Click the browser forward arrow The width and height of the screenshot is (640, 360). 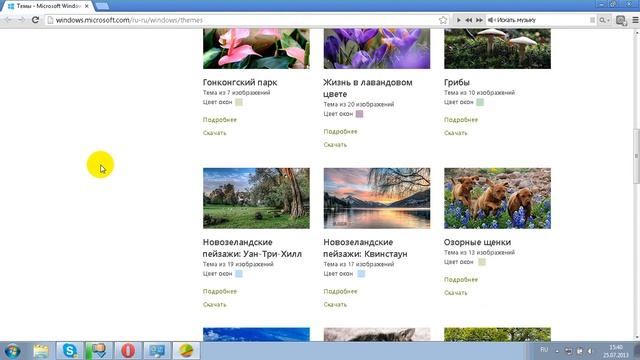[x=21, y=20]
